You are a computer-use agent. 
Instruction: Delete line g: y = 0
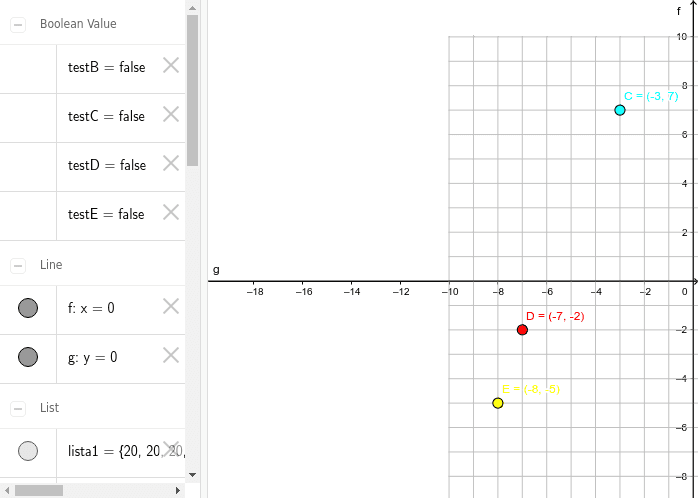tap(171, 356)
